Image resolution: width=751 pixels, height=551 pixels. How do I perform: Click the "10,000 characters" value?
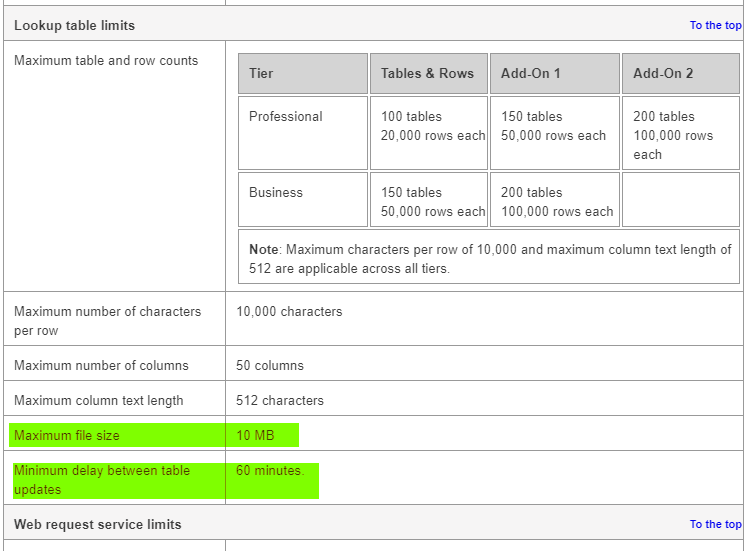pos(289,312)
